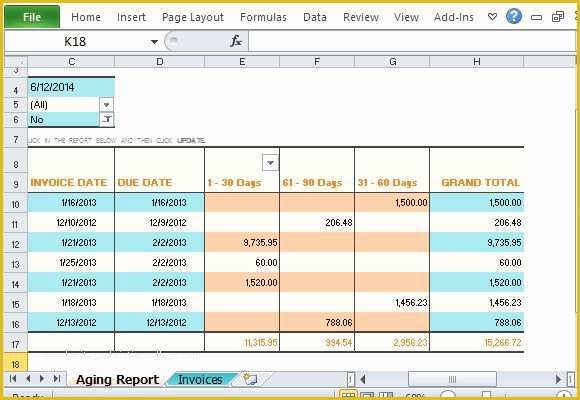
Task: Click the due date 12/9/2012
Action: [160, 222]
